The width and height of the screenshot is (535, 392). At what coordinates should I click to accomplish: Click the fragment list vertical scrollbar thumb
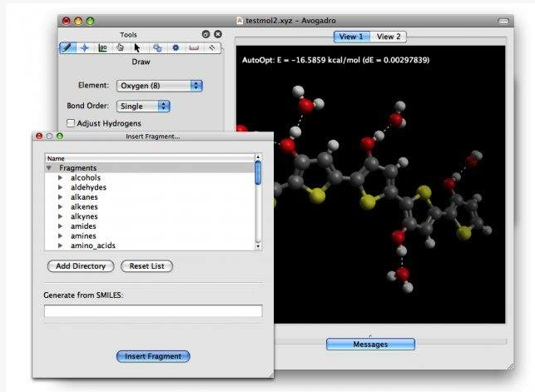coord(258,173)
